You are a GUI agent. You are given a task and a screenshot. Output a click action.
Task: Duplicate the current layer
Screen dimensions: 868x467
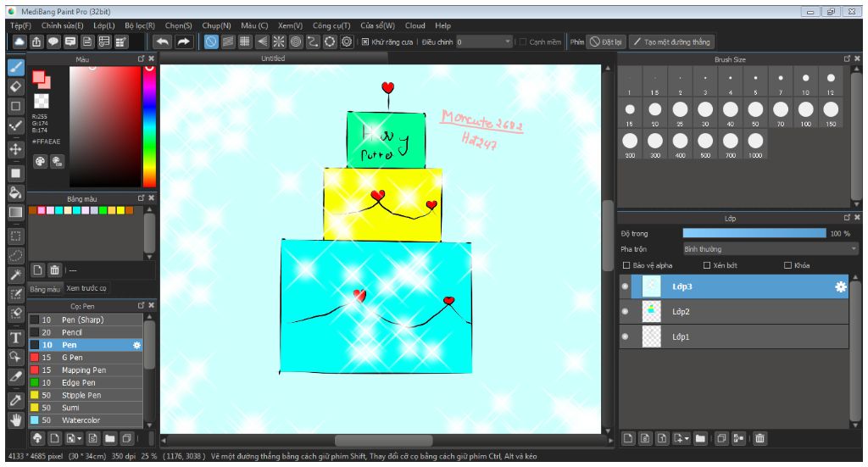coord(721,438)
